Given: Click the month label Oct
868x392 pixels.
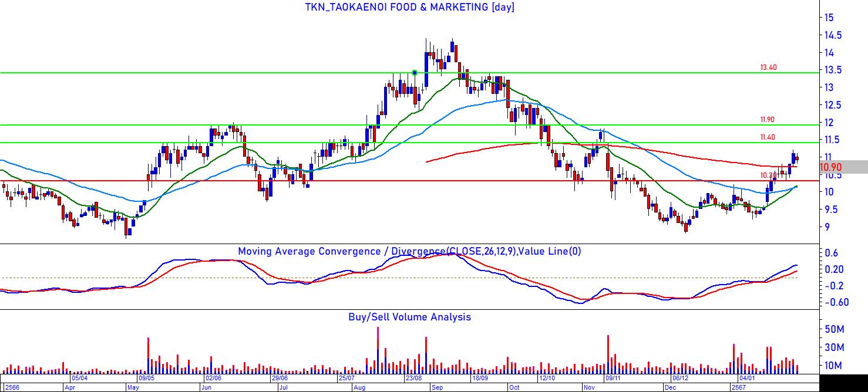Looking at the screenshot, I should click(x=514, y=387).
